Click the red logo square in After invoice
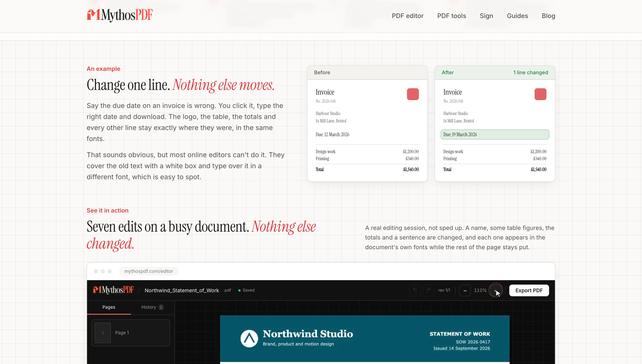The width and height of the screenshot is (642, 364). [x=541, y=94]
